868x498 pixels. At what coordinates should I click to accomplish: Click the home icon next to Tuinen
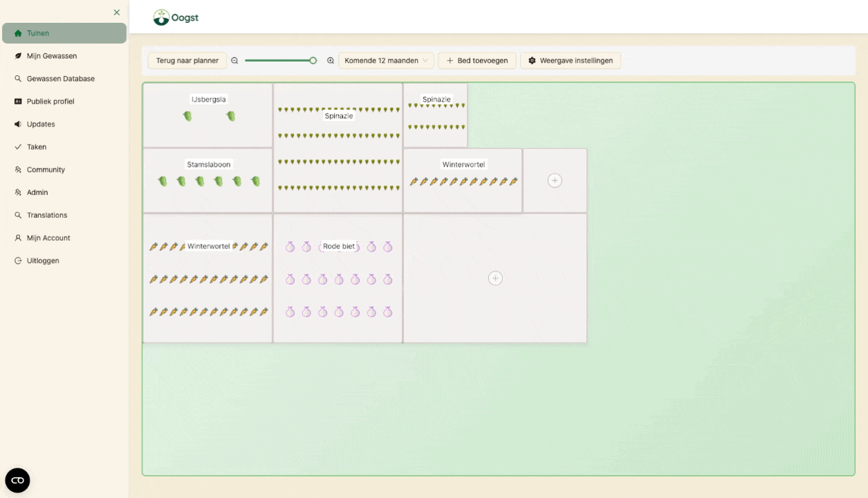(18, 33)
